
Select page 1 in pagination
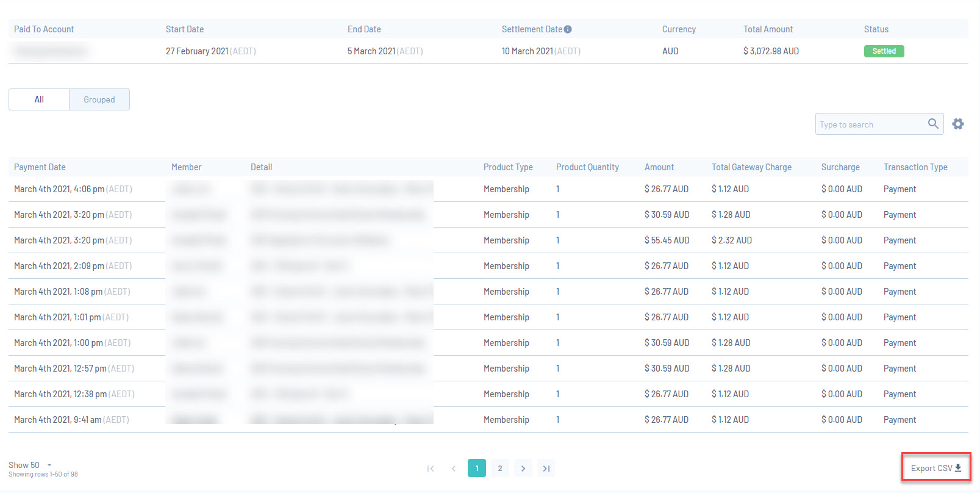click(x=477, y=468)
